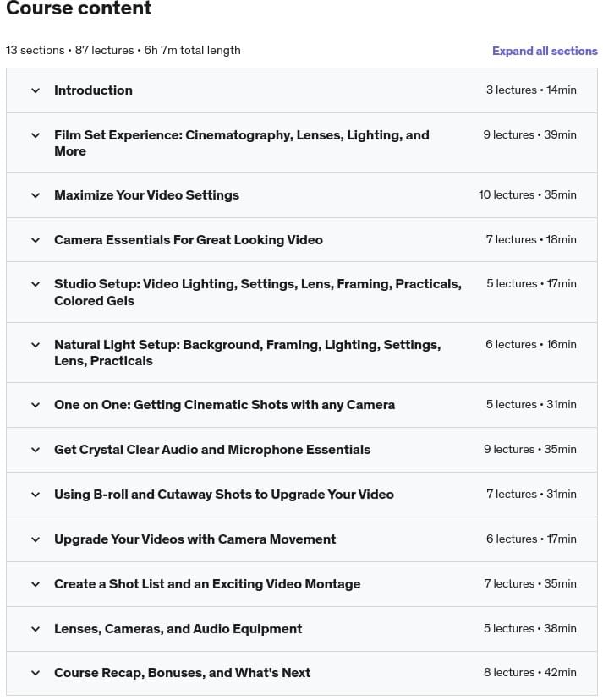The image size is (603, 700).
Task: Click chevron next to Maximize Your Video Settings
Action: (x=36, y=195)
